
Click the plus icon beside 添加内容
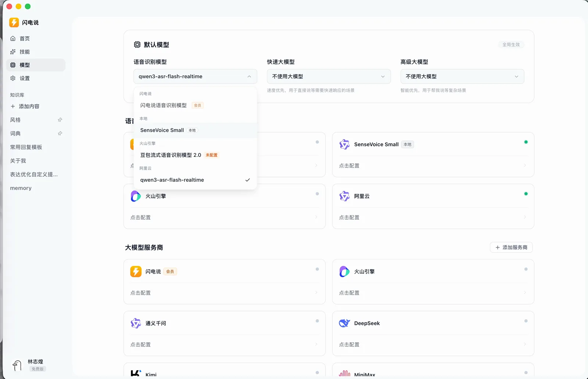click(13, 106)
